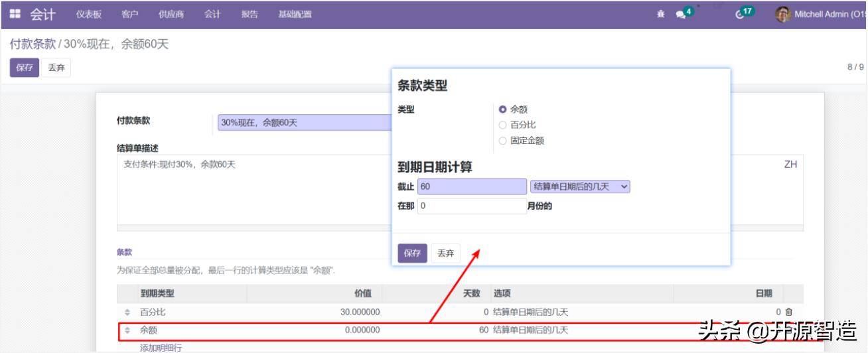The height and width of the screenshot is (353, 868).
Task: Open the 报告 menu
Action: (x=250, y=15)
